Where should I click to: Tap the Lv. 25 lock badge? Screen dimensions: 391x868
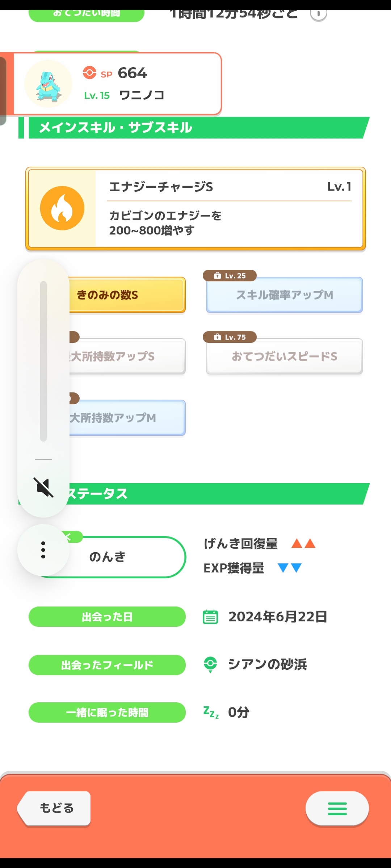(x=230, y=276)
